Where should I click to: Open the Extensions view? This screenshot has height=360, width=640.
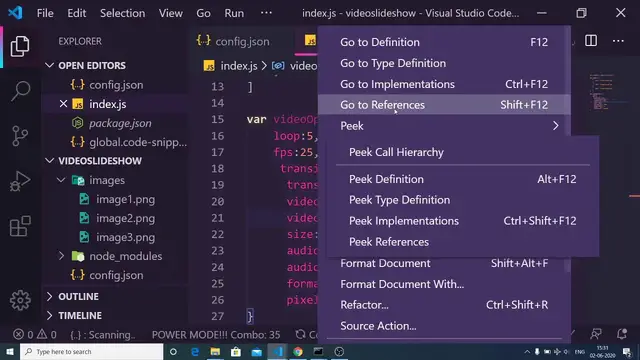click(x=20, y=226)
